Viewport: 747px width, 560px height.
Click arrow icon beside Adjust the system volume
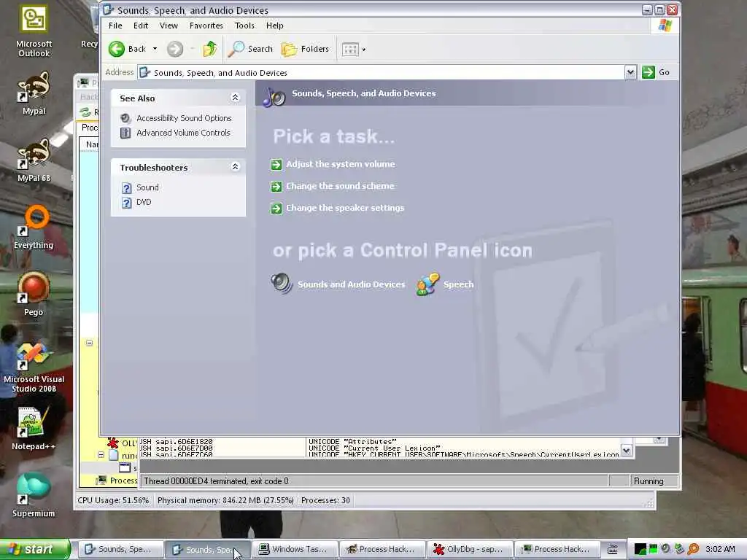[276, 165]
